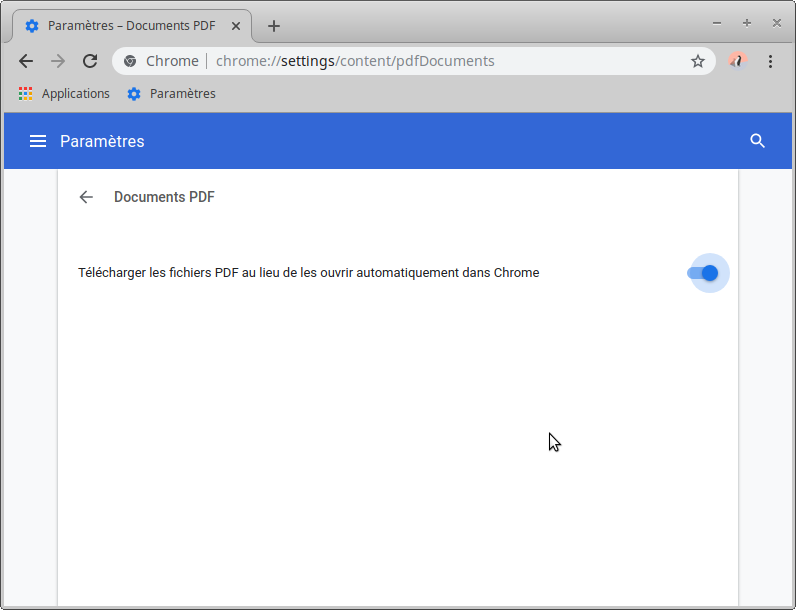The image size is (796, 610).
Task: Go back using the Documents PDF arrow
Action: click(86, 197)
